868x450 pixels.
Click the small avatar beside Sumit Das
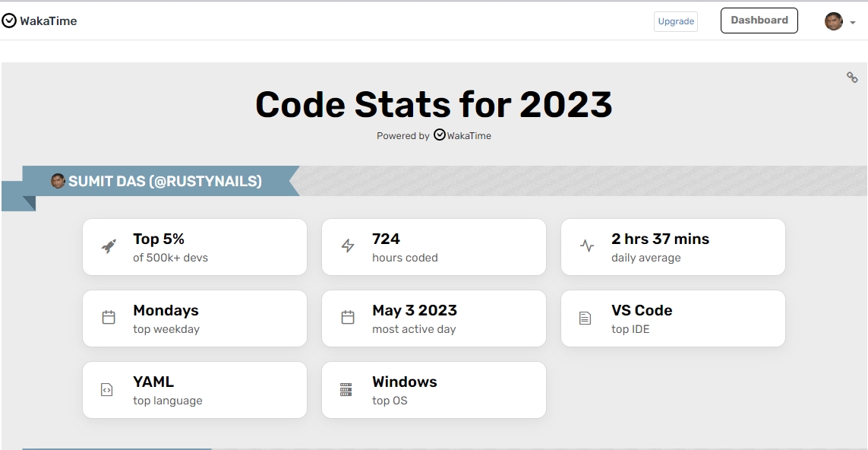(x=58, y=181)
